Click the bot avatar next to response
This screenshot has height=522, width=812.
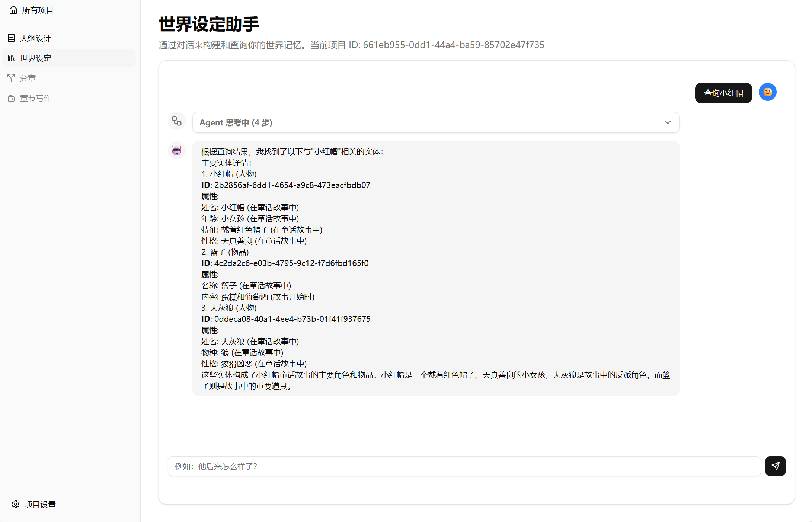177,150
